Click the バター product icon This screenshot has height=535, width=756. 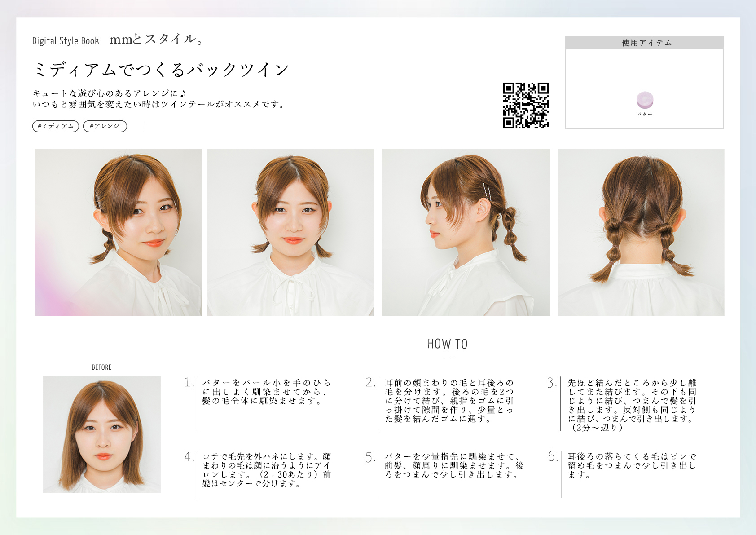point(645,100)
